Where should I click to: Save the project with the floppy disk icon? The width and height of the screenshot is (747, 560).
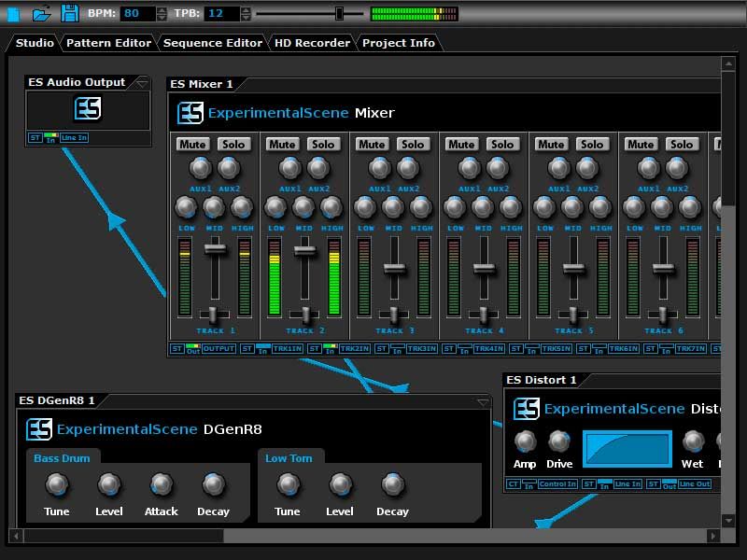coord(69,13)
